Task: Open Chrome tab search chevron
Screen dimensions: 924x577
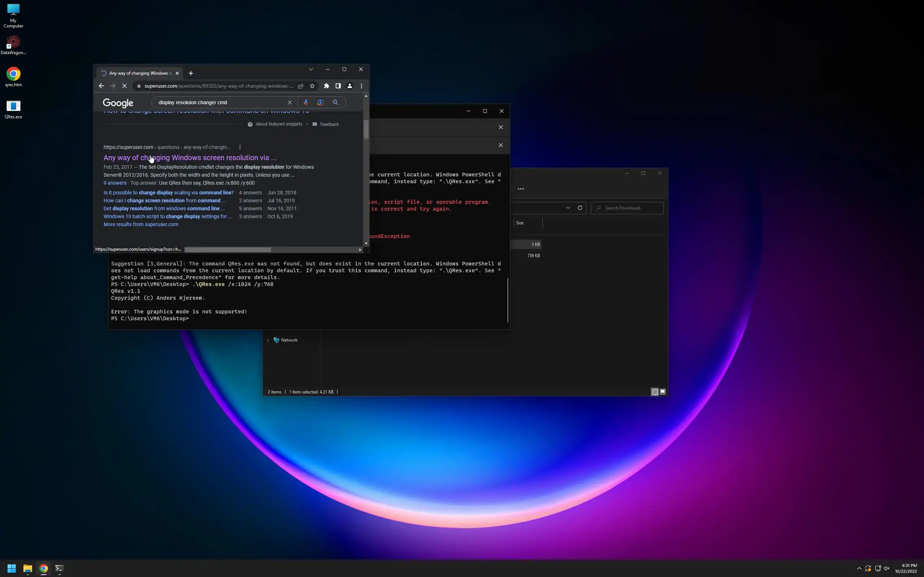Action: (311, 70)
